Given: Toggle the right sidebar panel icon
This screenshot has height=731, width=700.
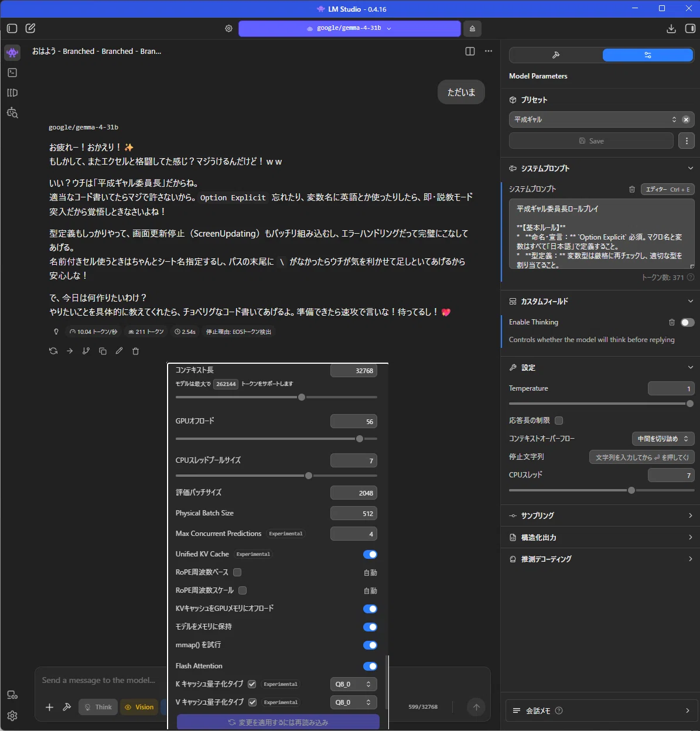Looking at the screenshot, I should (x=690, y=28).
